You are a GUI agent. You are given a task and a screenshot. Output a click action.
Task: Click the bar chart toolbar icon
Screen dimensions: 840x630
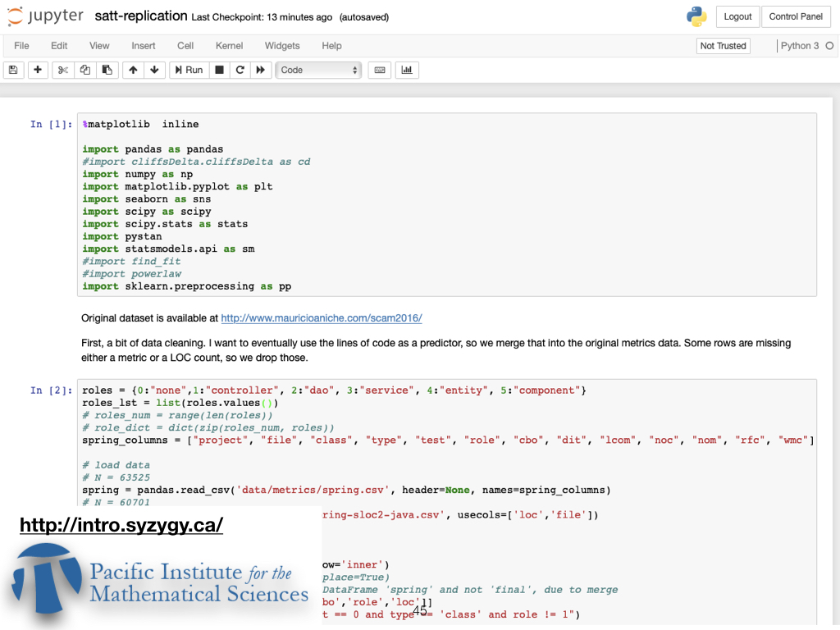407,71
